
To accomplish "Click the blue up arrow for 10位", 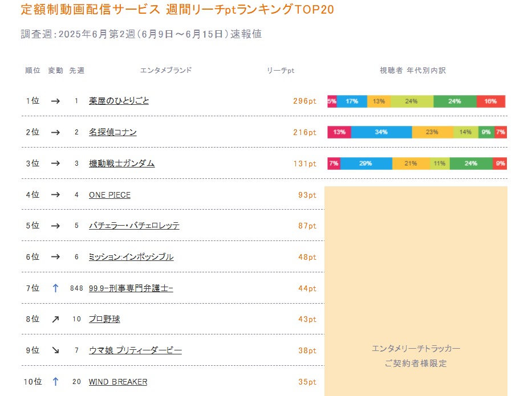I will point(55,382).
